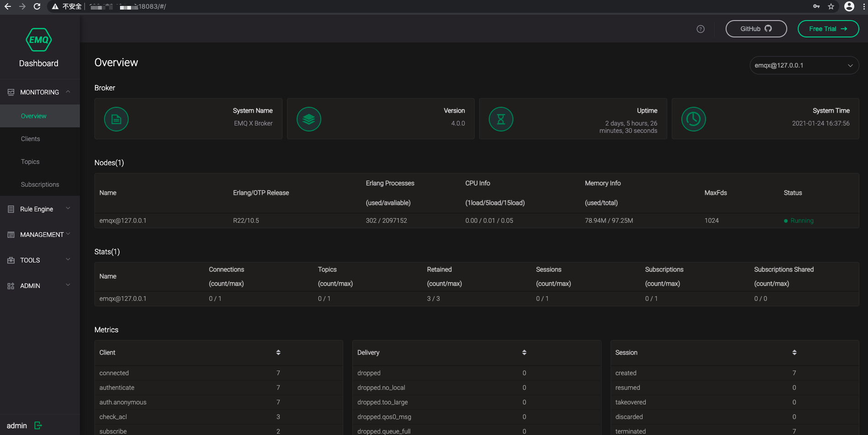This screenshot has height=435, width=868.
Task: Click the R22/10.5 release cell
Action: pos(246,220)
